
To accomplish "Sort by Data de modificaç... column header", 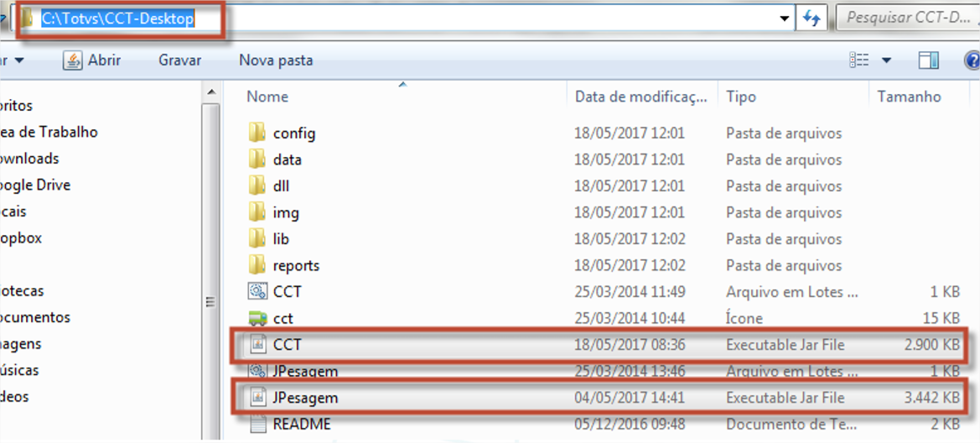I will coord(642,96).
